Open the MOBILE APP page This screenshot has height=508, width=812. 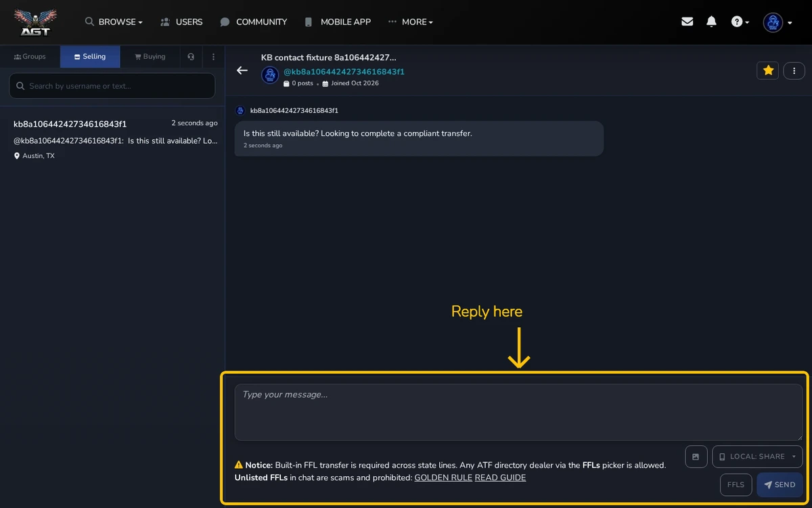pyautogui.click(x=338, y=22)
